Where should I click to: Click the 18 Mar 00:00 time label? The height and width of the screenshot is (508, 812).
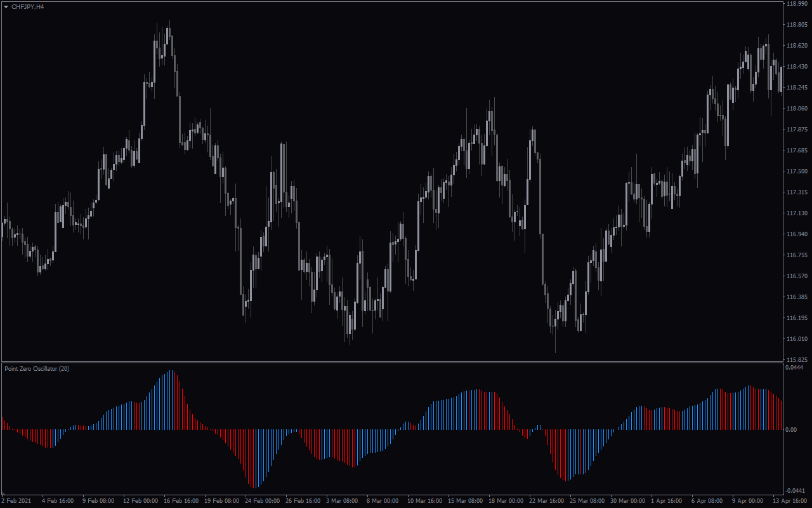(x=506, y=501)
